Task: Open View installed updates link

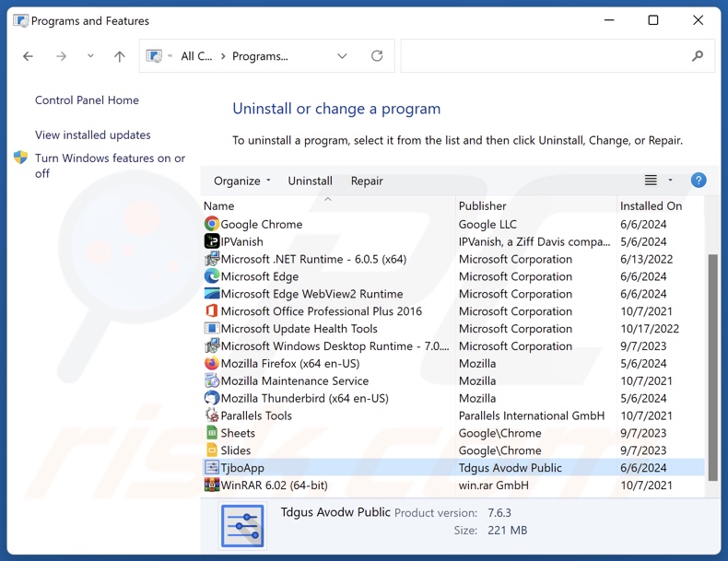Action: [x=92, y=135]
